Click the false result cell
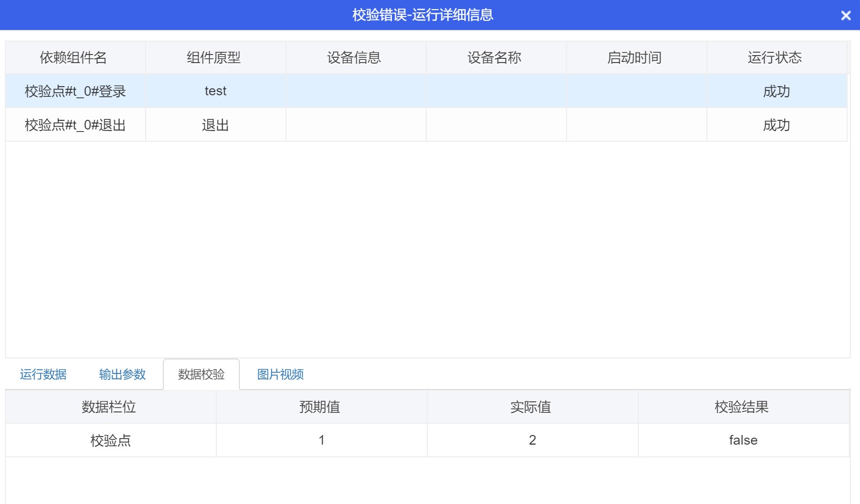860x504 pixels. pyautogui.click(x=743, y=440)
